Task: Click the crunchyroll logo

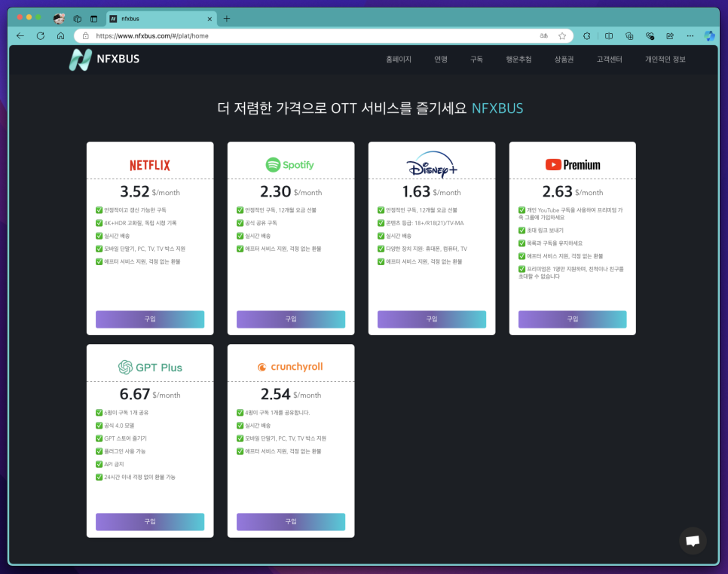Action: tap(290, 367)
